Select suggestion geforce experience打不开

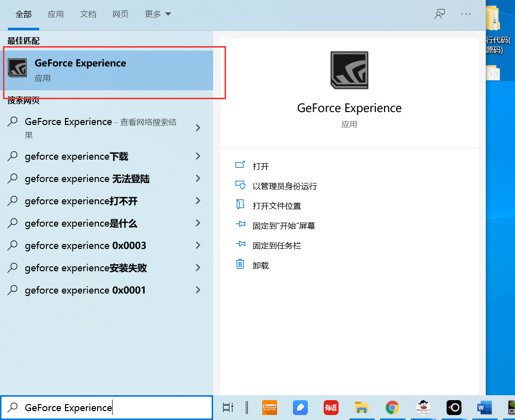tap(81, 201)
